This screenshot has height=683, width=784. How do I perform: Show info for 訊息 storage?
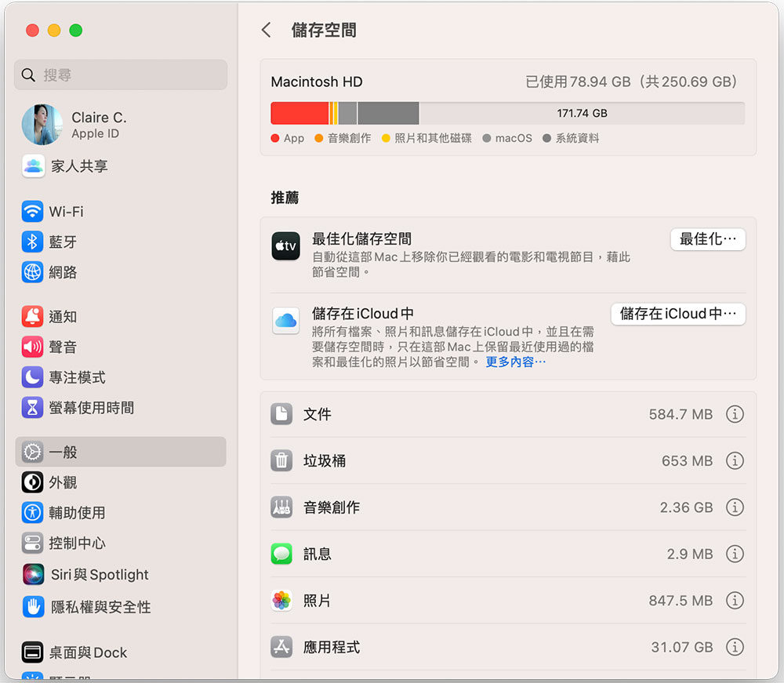click(735, 554)
